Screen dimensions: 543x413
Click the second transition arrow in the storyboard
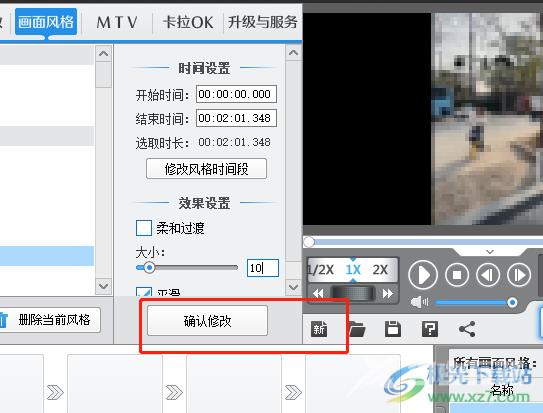(174, 392)
